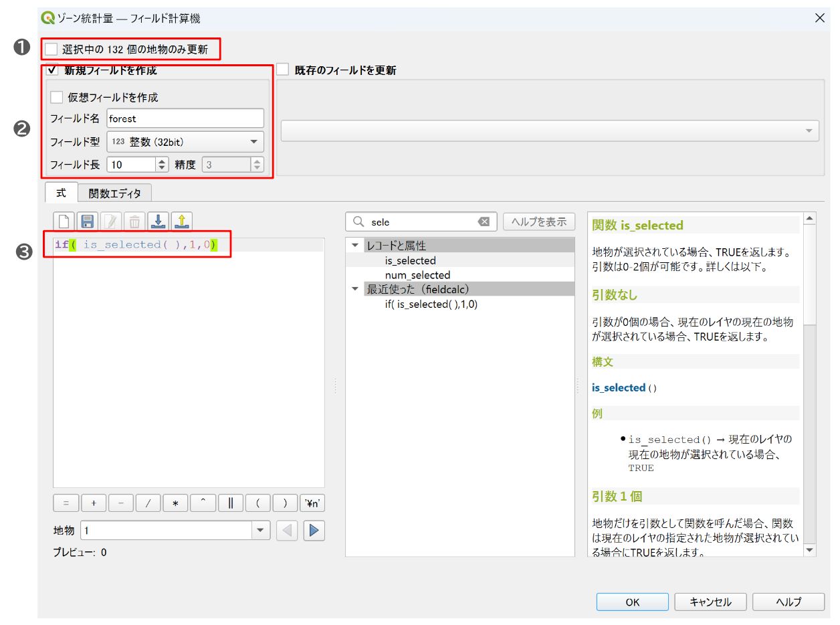Viewport: 840px width, 625px height.
Task: Insert the '\n' newline operator
Action: point(312,503)
